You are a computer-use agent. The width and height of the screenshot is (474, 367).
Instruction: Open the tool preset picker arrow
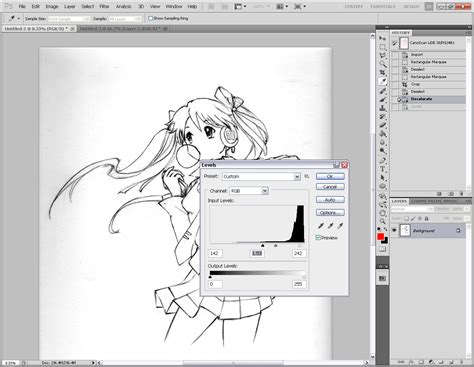click(x=19, y=19)
